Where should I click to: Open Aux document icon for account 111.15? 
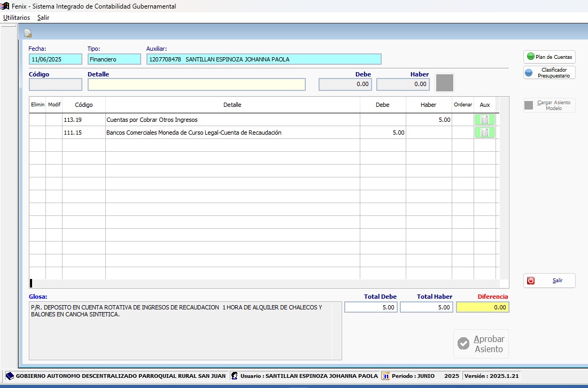[484, 133]
